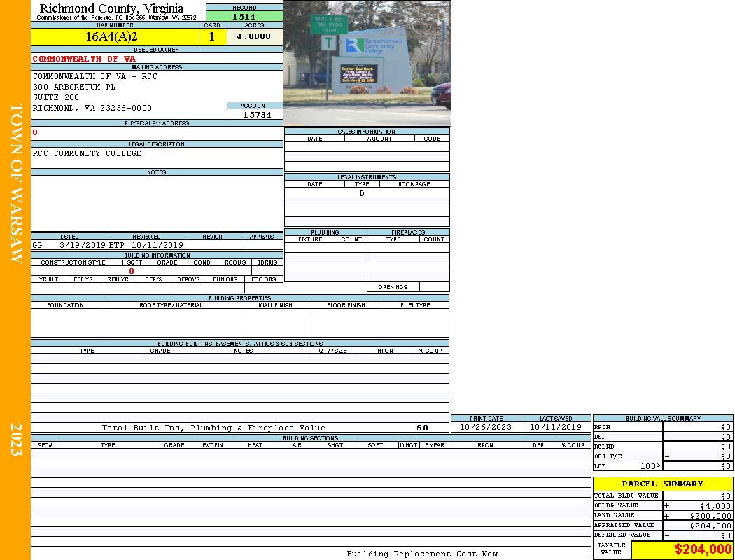Click the lister initials GG
Viewport: 735px width, 560px height.
coord(37,245)
